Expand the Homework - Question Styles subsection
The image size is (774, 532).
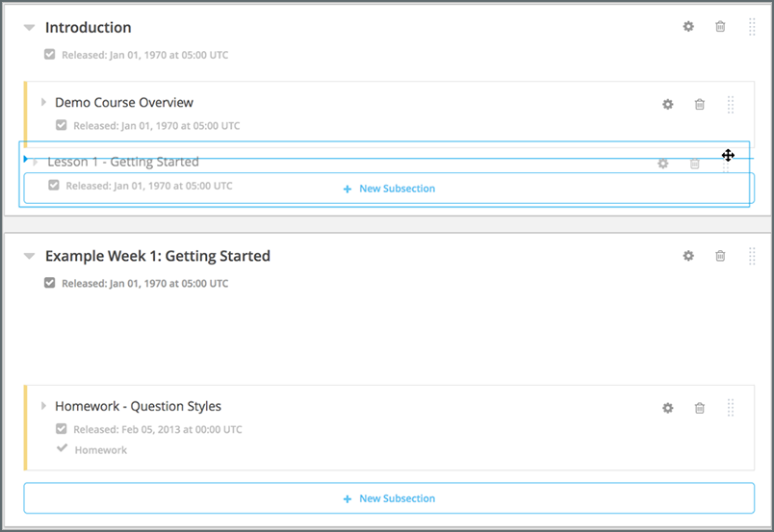[43, 406]
